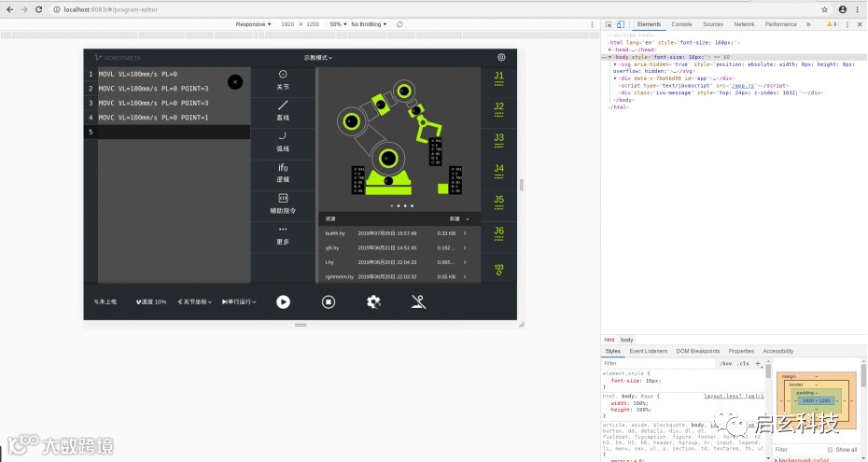This screenshot has width=868, height=462.
Task: Expand the div id=app node
Action: (615, 78)
